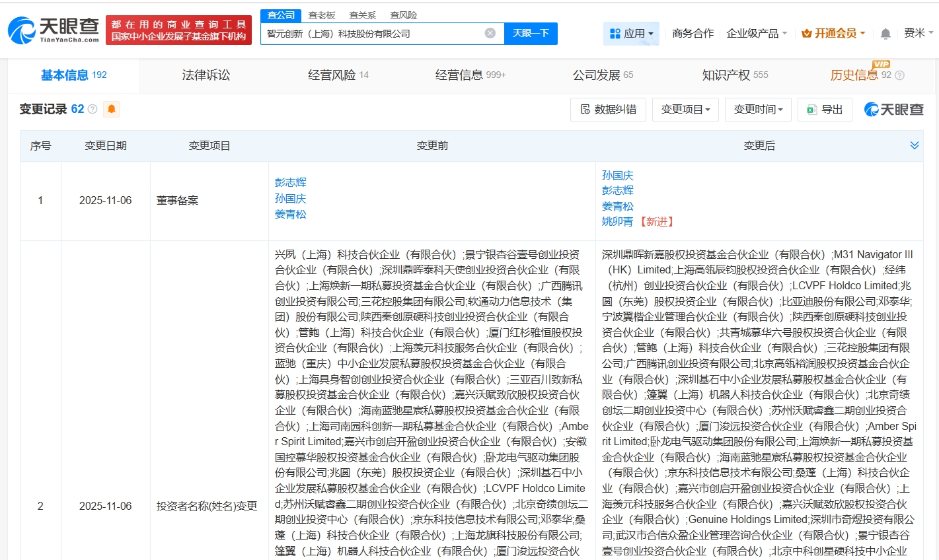
Task: Open the 开通会员 membership menu
Action: 833,34
